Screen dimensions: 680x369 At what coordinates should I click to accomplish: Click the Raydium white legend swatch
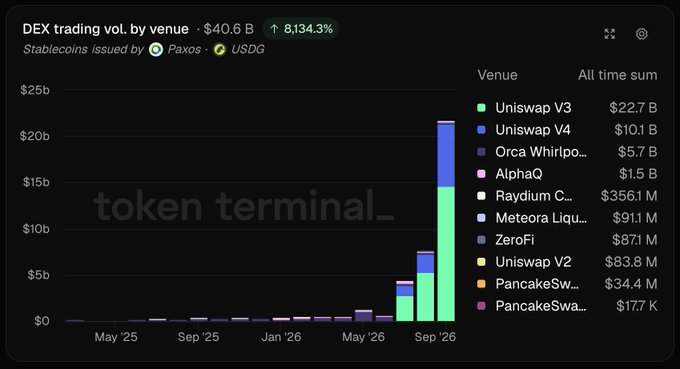coord(481,196)
